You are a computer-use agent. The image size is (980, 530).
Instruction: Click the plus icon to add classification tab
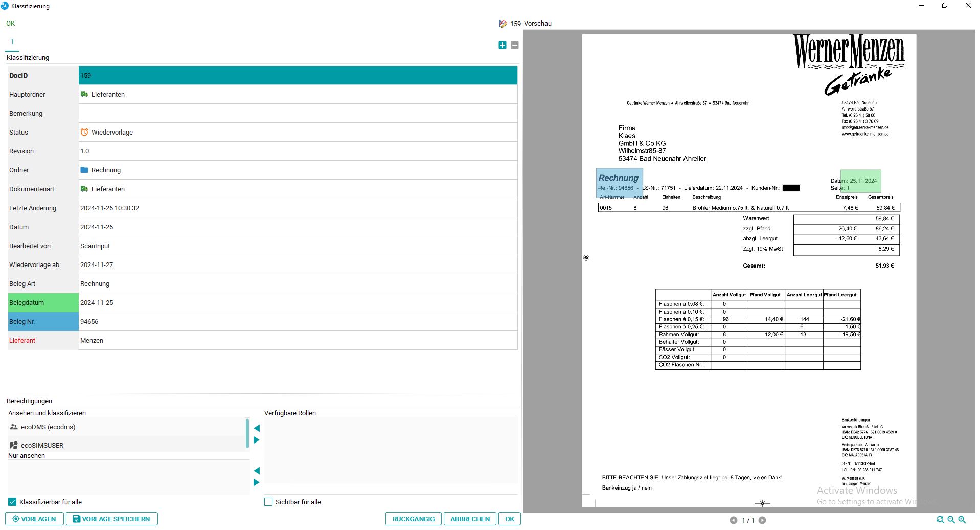pos(502,45)
